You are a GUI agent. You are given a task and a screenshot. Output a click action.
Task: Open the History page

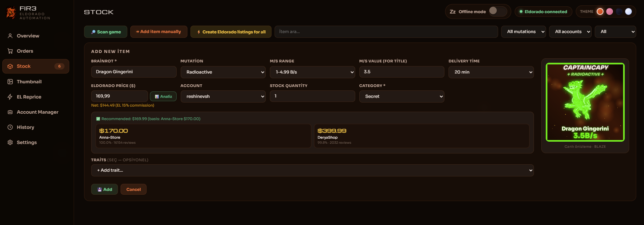(36, 127)
